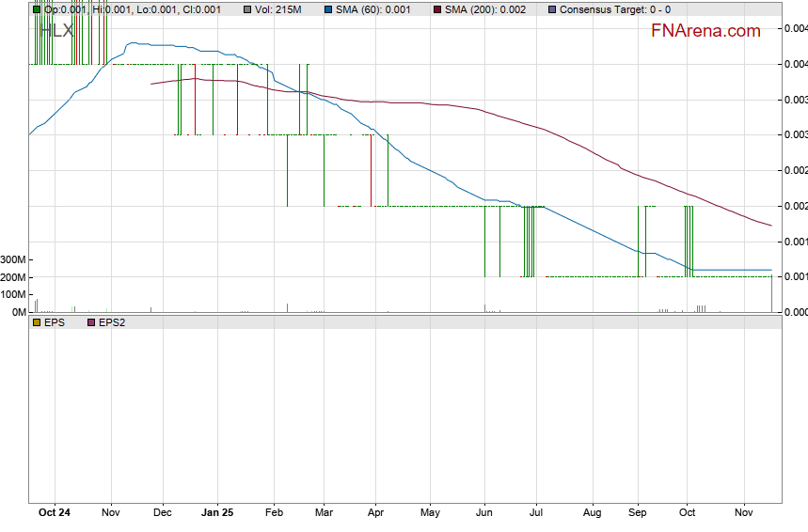Image resolution: width=808 pixels, height=532 pixels.
Task: Click the Consensus Target legend square icon
Action: pos(552,9)
